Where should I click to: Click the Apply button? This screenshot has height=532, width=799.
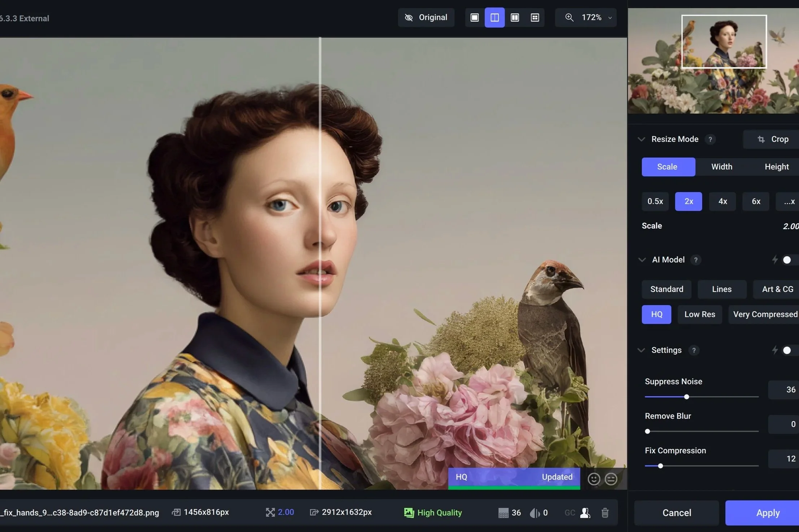tap(768, 513)
